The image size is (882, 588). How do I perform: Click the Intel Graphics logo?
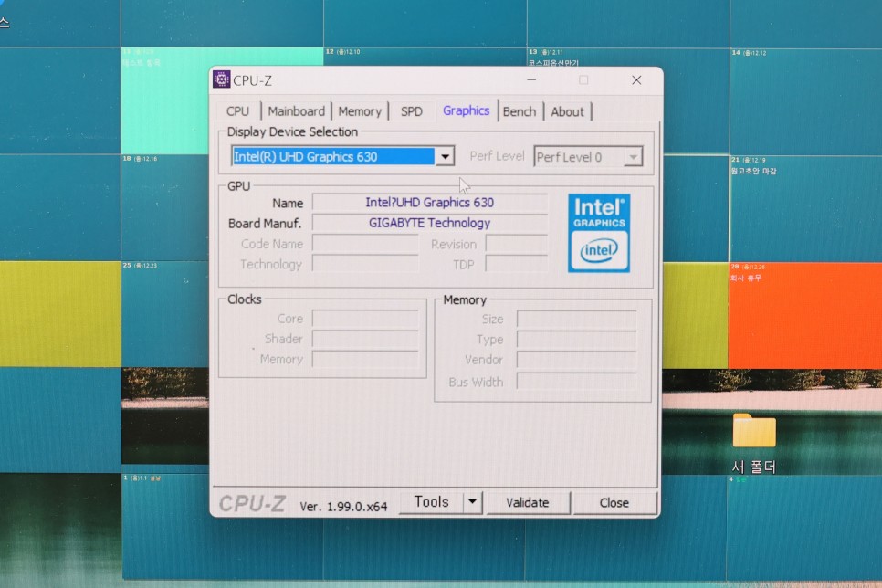pos(599,233)
